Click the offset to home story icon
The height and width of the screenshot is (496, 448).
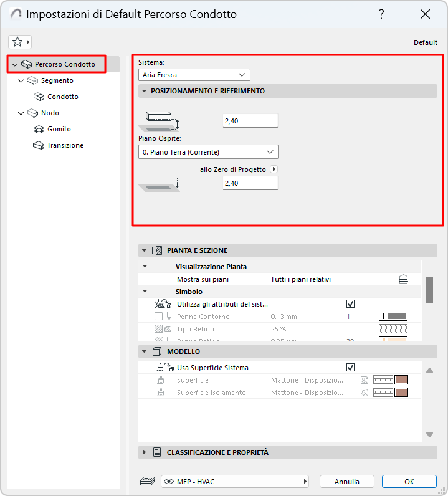point(159,121)
